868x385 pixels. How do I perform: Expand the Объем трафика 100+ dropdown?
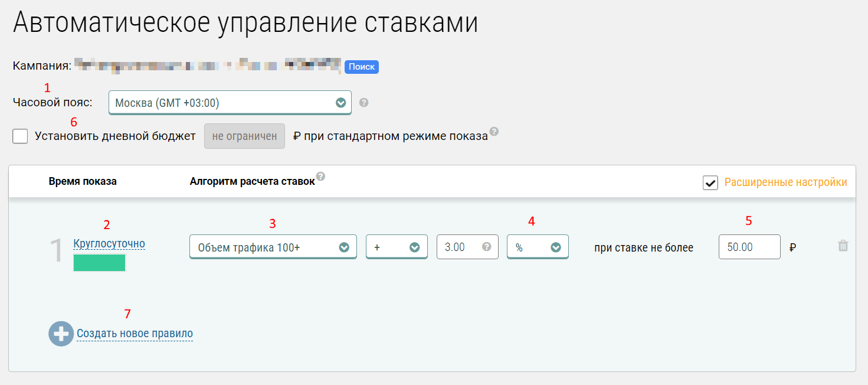[x=273, y=247]
